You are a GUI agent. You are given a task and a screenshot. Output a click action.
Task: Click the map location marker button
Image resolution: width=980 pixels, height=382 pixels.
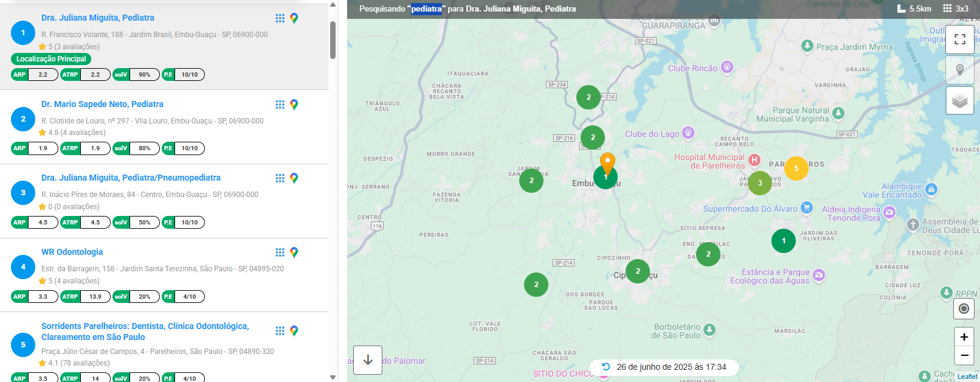[x=960, y=70]
